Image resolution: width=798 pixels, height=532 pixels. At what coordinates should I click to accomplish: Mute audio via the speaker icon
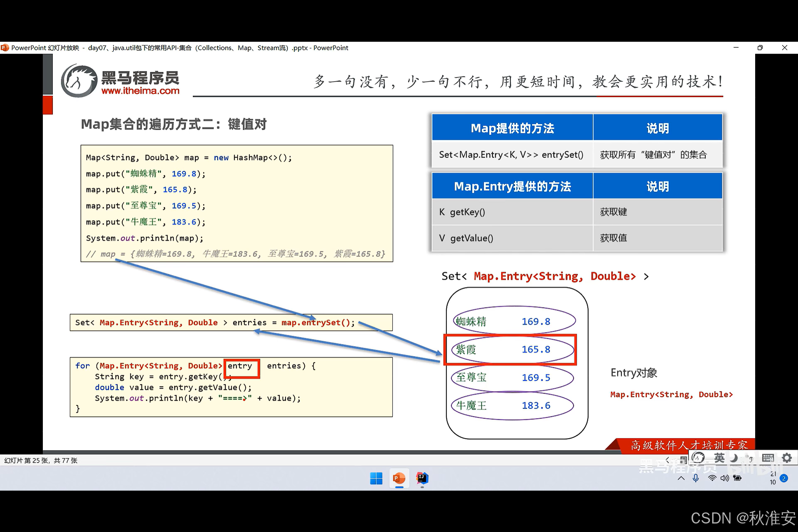(724, 479)
